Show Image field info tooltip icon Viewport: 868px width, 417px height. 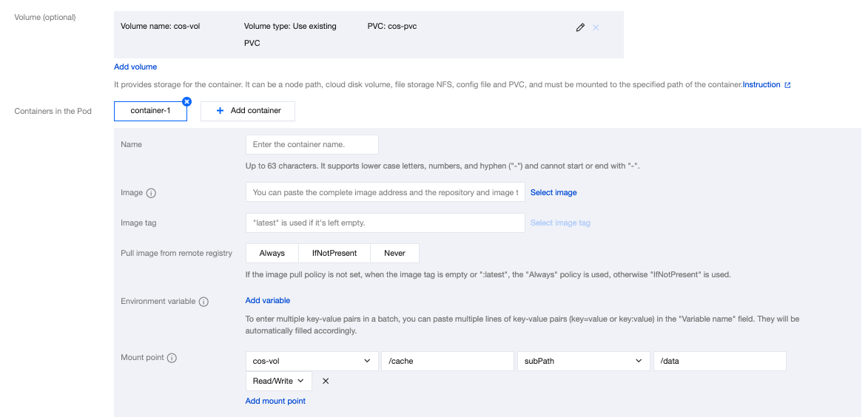(x=151, y=193)
